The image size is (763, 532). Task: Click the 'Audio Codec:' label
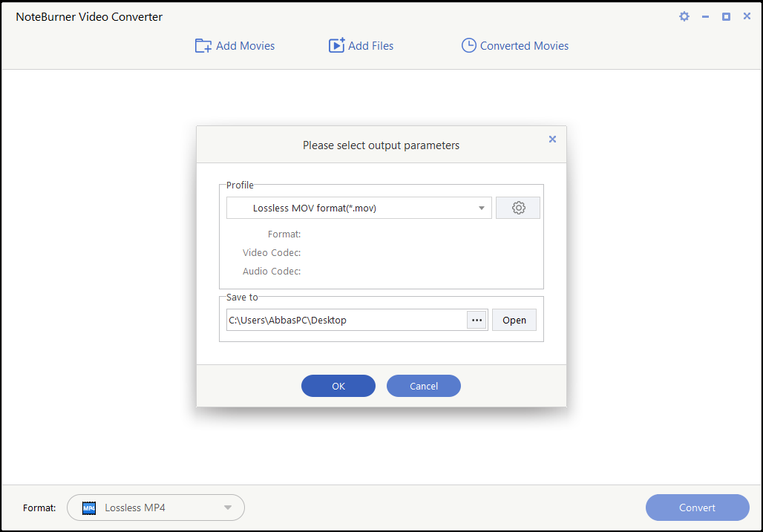click(x=272, y=272)
